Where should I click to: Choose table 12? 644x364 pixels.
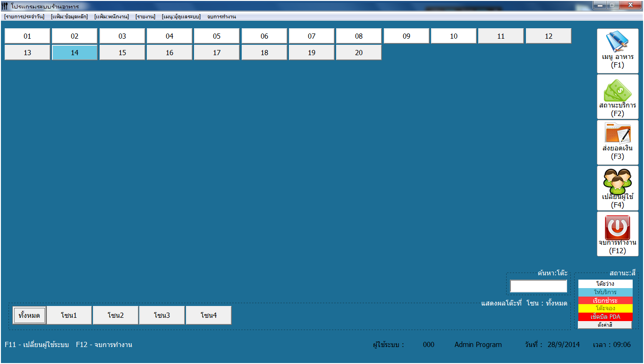point(548,36)
